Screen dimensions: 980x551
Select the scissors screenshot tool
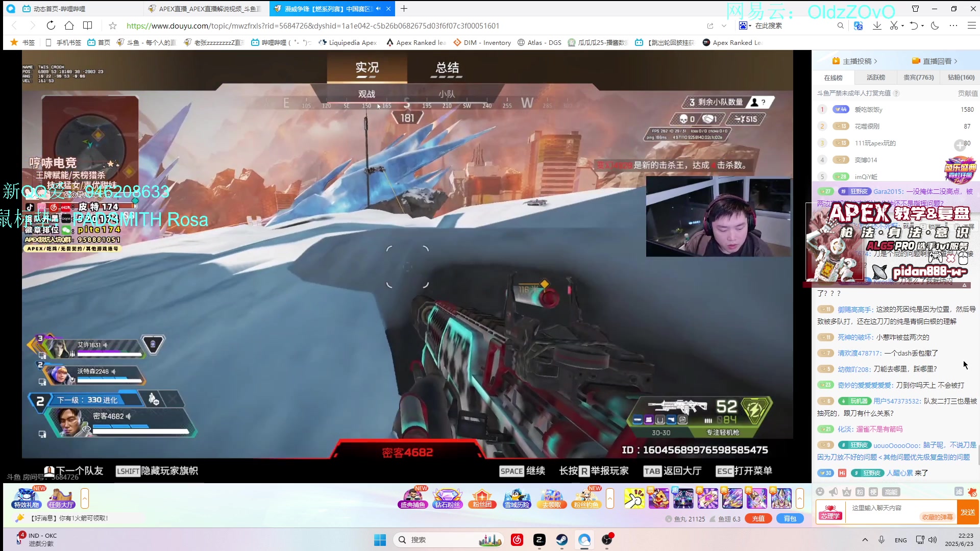click(894, 26)
